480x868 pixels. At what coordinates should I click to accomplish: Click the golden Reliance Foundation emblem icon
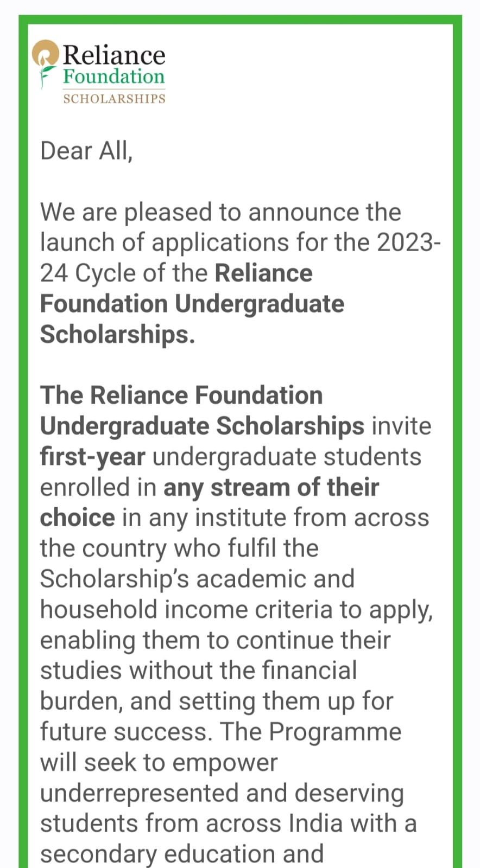tap(46, 54)
